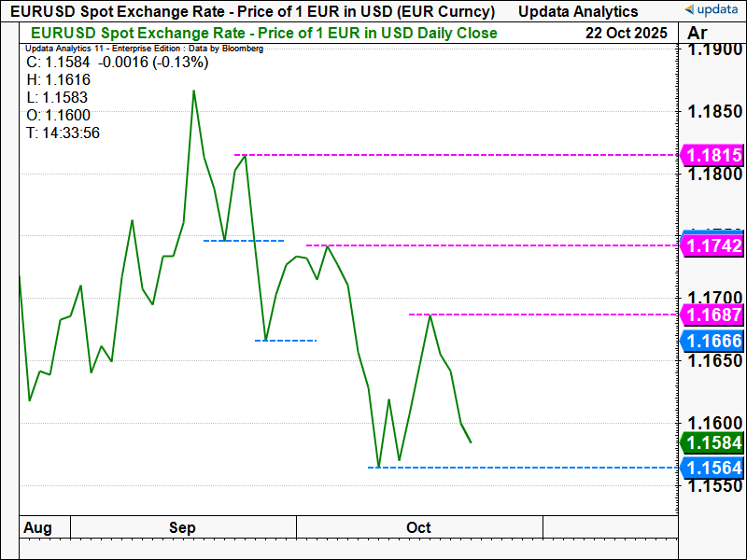Click the Oct month label on time axis
The width and height of the screenshot is (747, 560).
pos(419,527)
